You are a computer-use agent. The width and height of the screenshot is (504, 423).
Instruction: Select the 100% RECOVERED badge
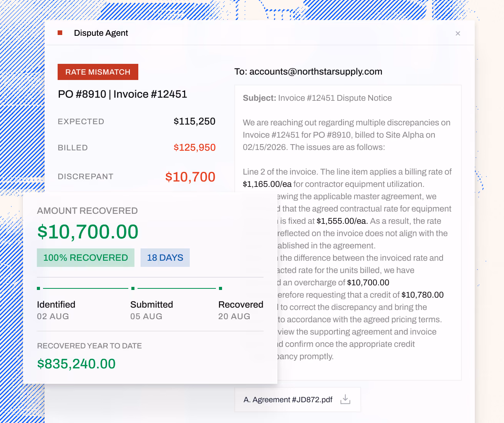86,258
